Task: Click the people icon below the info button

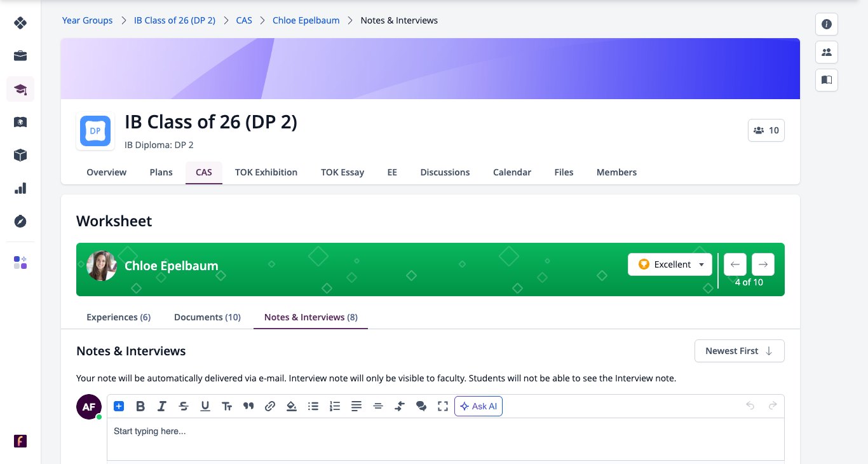Action: click(x=827, y=52)
